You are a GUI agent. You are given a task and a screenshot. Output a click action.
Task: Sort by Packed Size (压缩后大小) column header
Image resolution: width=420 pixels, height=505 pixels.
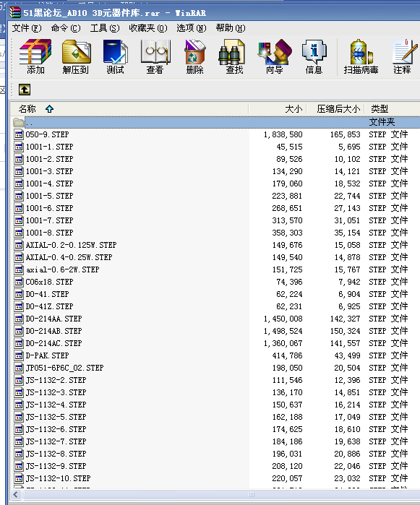335,109
